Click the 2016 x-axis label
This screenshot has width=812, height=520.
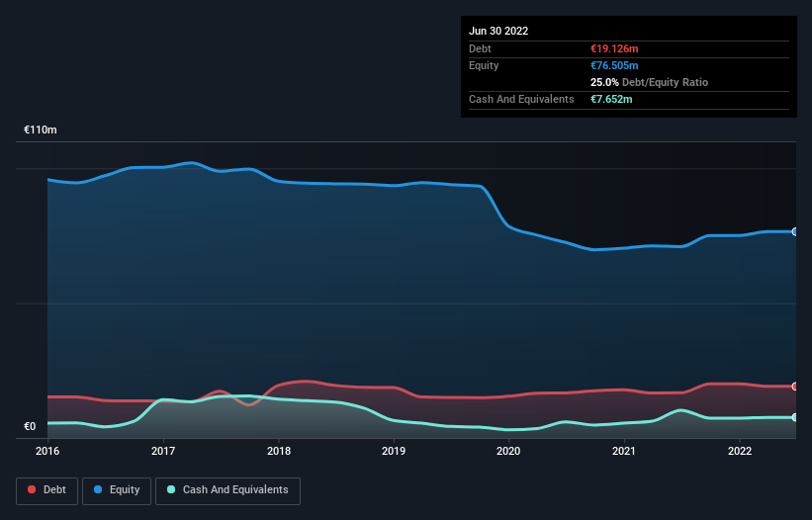[47, 451]
